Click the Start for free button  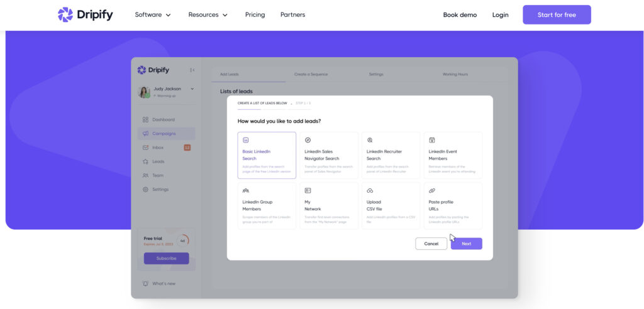click(x=557, y=15)
